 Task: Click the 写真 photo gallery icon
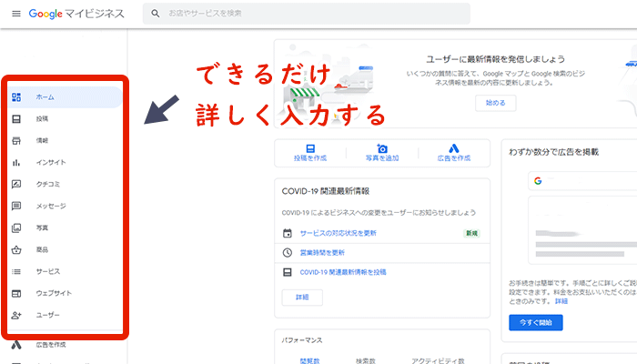pos(16,227)
